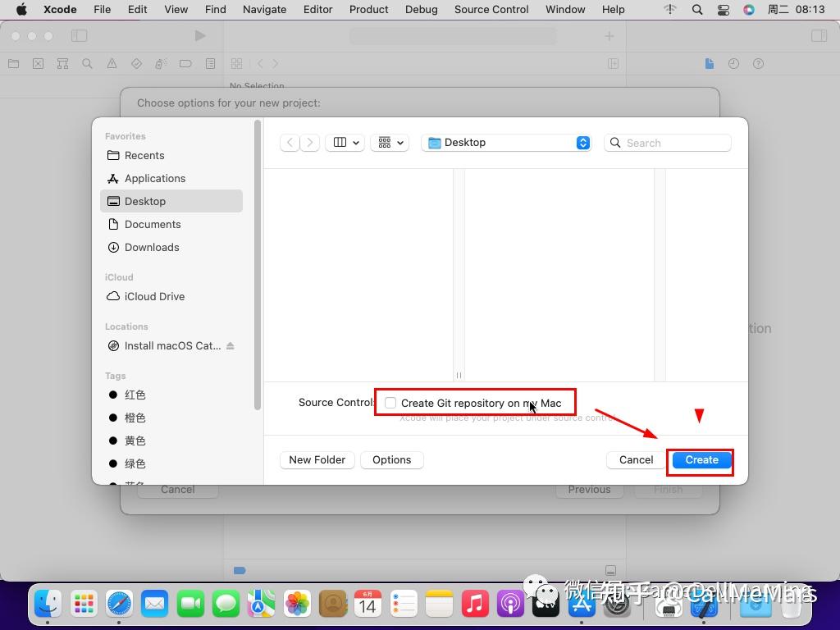Viewport: 840px width, 630px height.
Task: Open the Source Control navigator icon
Action: [x=38, y=64]
